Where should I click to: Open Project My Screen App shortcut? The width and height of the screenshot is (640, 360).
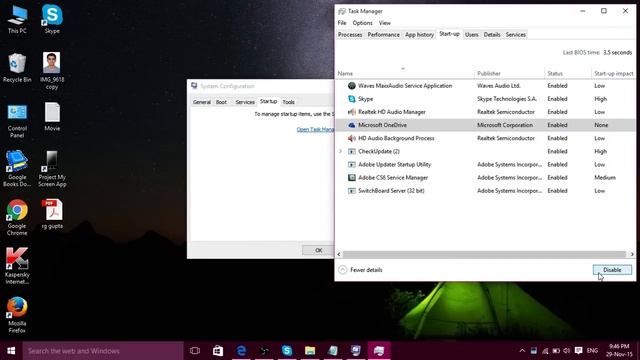point(52,169)
